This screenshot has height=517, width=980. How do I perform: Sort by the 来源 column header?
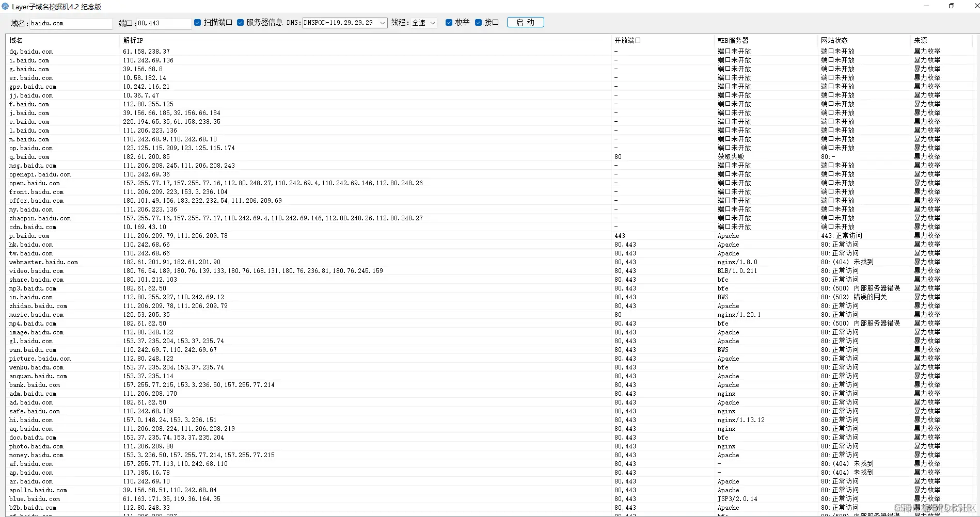(941, 40)
